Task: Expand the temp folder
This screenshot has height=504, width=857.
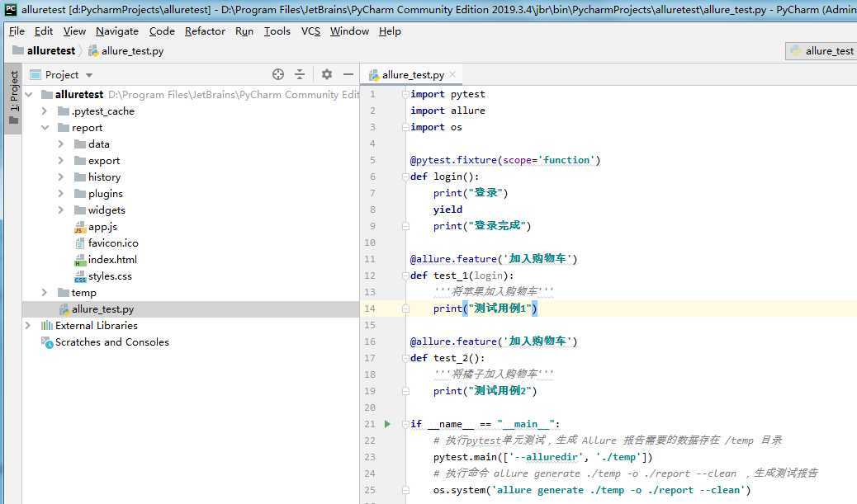Action: pos(45,293)
